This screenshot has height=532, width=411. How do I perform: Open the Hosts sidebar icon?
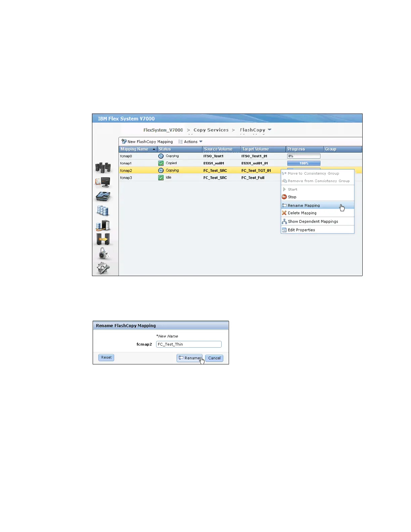click(x=103, y=225)
